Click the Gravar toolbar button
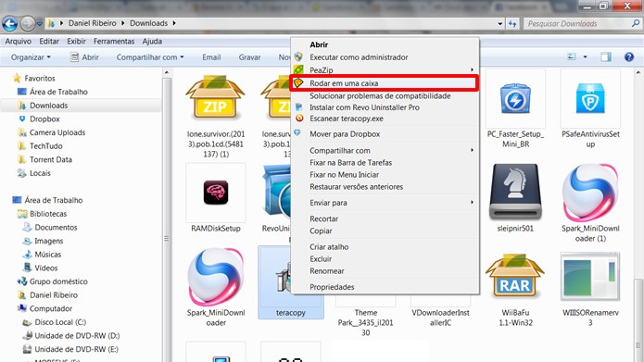Screen dimensions: 644x362 click(249, 57)
